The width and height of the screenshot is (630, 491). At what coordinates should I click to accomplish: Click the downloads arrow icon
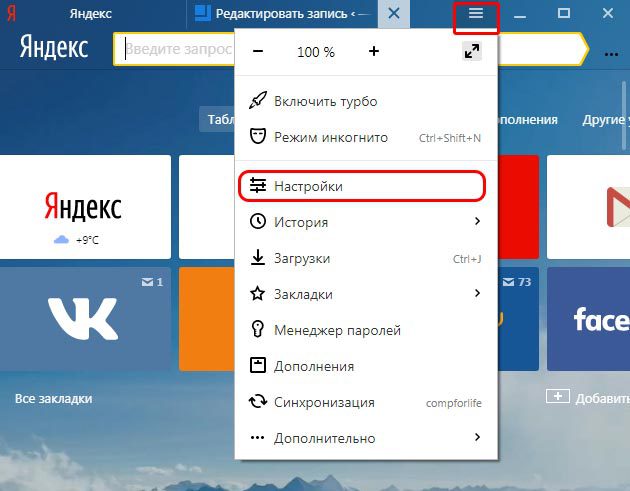pyautogui.click(x=258, y=258)
